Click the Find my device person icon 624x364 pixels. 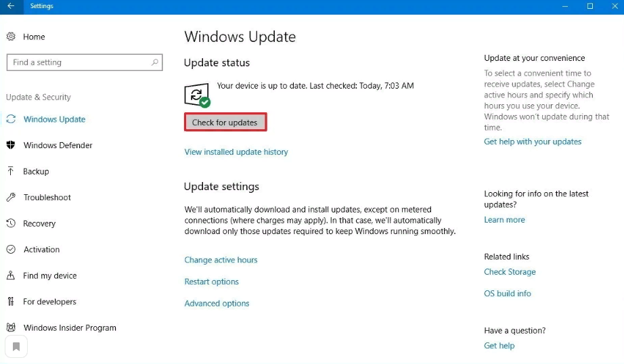[11, 275]
